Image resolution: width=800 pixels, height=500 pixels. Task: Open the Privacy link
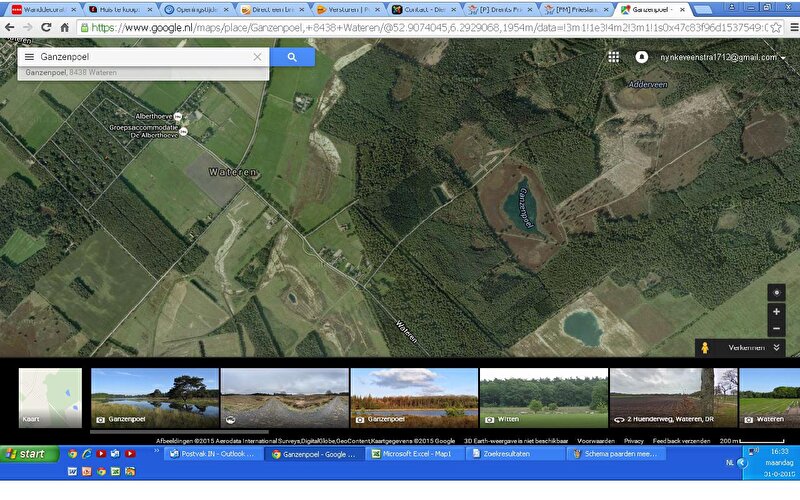coord(634,441)
